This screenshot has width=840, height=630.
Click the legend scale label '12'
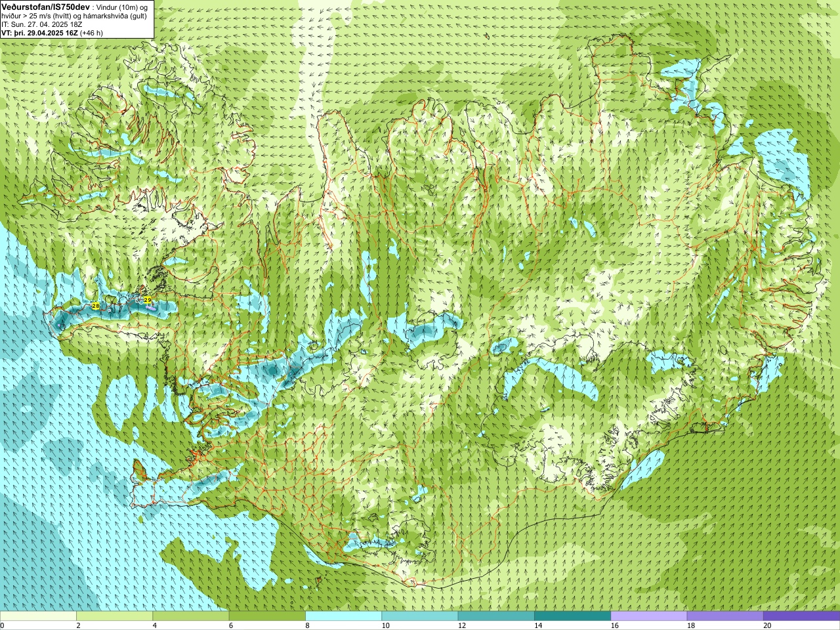461,625
